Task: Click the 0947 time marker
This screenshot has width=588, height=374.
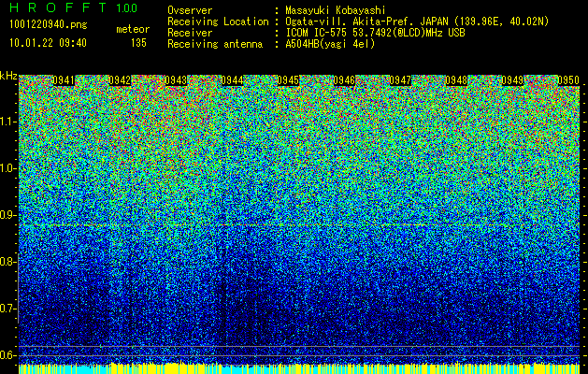Action: coord(400,80)
